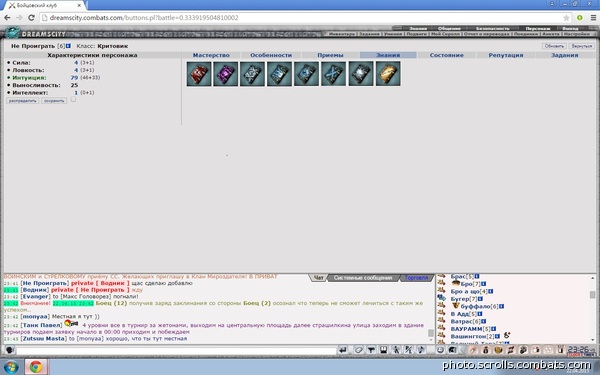Switch to the Репутация tab
This screenshot has height=375, width=600.
point(505,55)
